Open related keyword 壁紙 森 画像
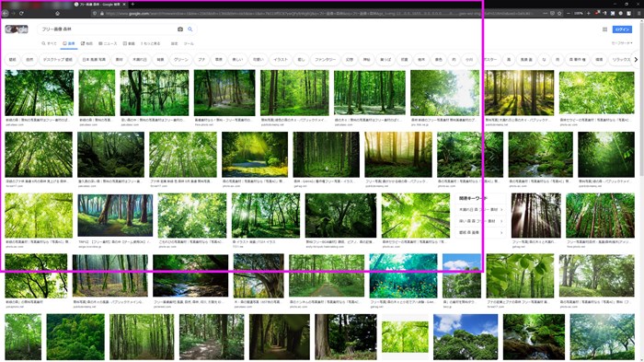This screenshot has width=644, height=362. coord(480,232)
